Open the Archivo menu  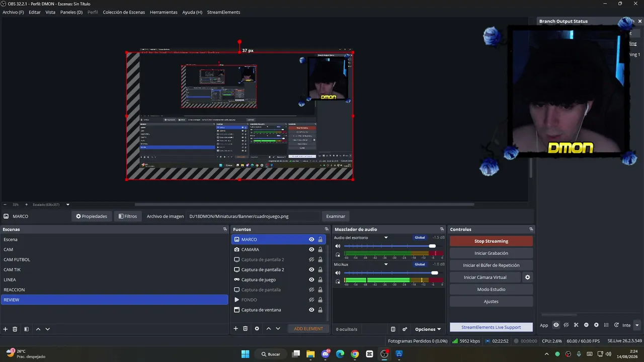[x=13, y=12]
